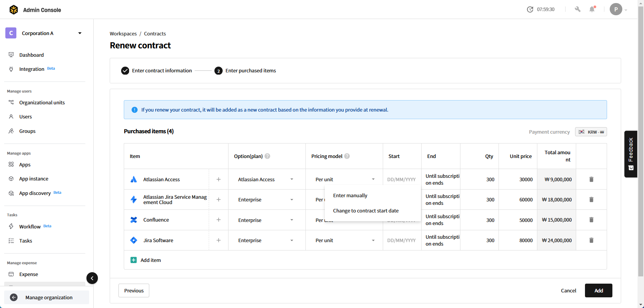This screenshot has height=308, width=644.
Task: Click the Enter contract information step
Action: [157, 70]
